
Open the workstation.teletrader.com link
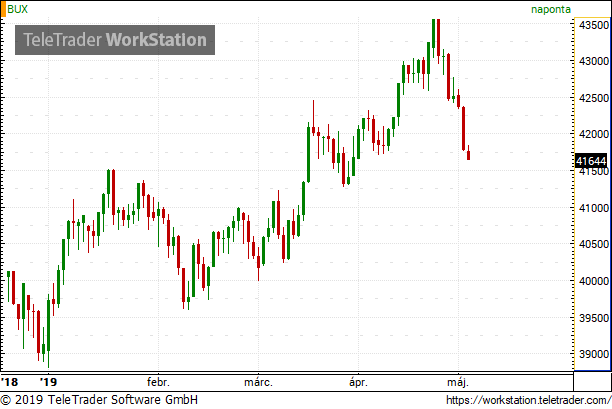(x=528, y=400)
